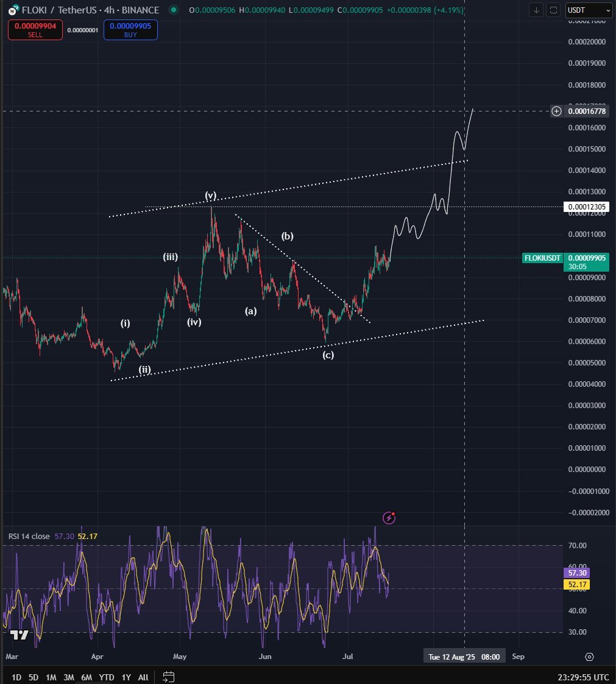The width and height of the screenshot is (616, 684).
Task: Switch to YTD time range
Action: pos(107,677)
